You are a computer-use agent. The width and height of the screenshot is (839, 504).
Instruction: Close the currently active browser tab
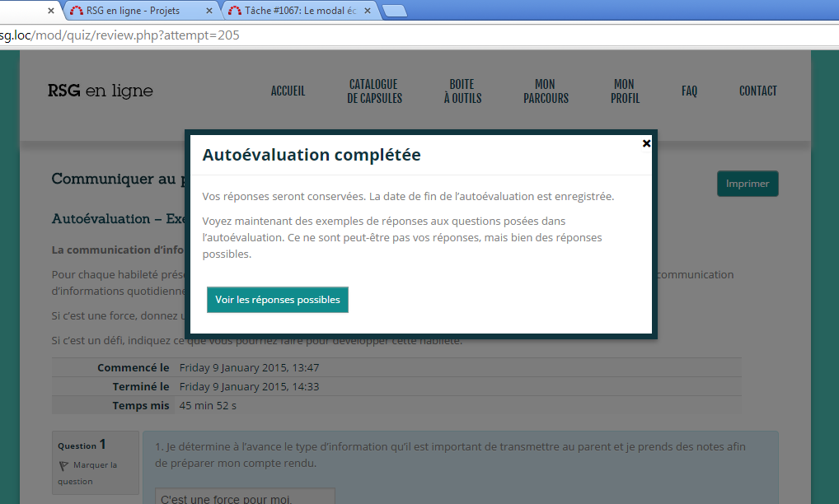(x=51, y=11)
